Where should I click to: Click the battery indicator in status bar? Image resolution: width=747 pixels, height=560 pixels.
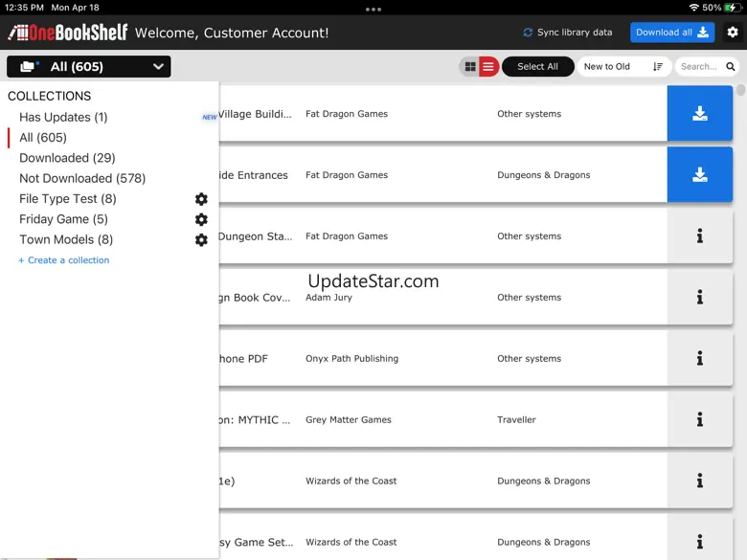731,8
